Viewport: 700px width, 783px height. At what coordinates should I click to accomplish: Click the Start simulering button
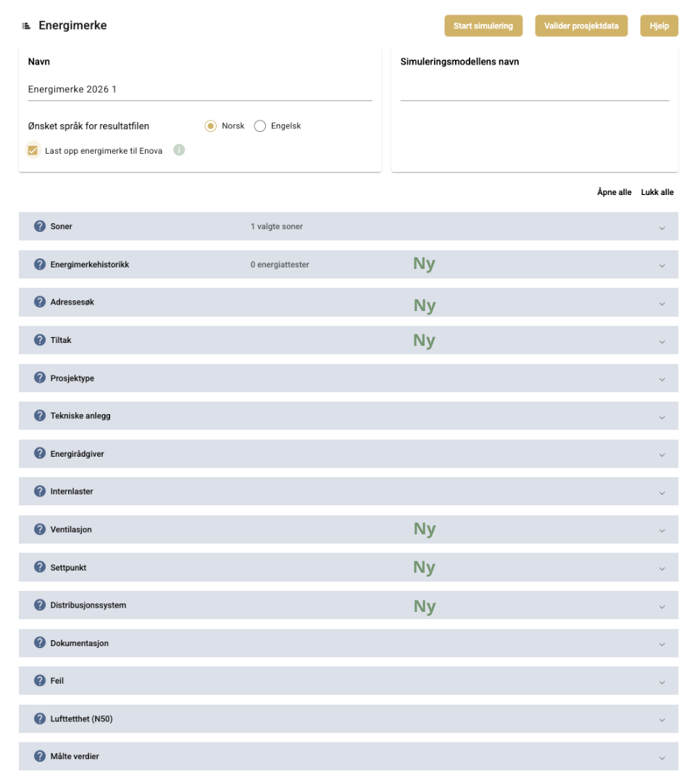[x=483, y=25]
